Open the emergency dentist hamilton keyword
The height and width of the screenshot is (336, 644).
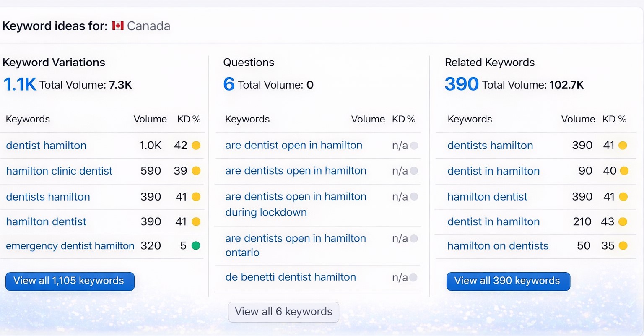70,246
